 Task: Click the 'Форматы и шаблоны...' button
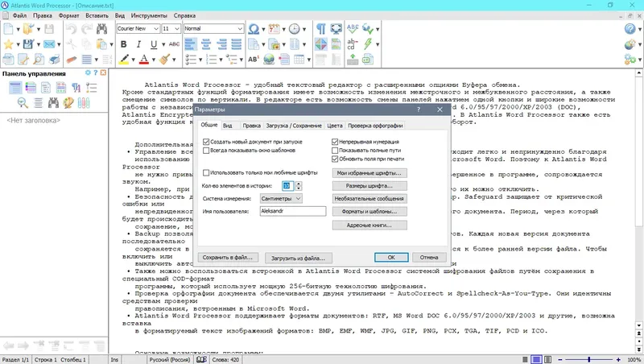pos(369,212)
